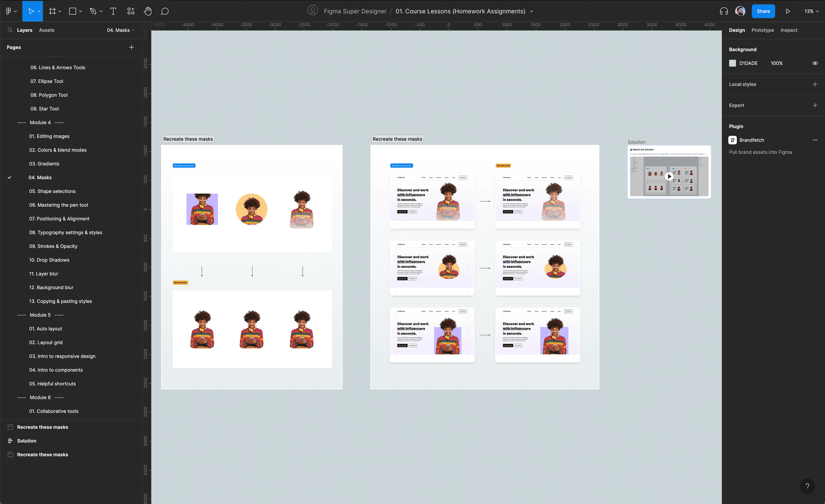Select the Hand tool
The width and height of the screenshot is (825, 504).
148,11
